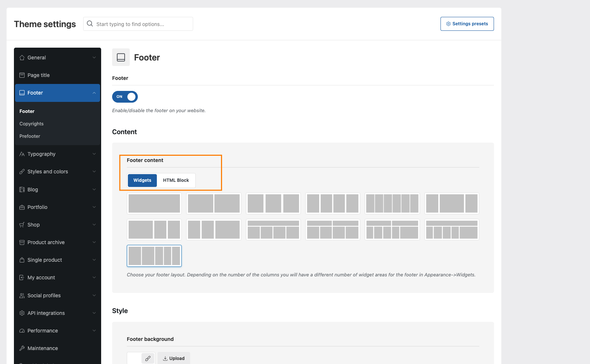Choose the wide-narrow-narrow columns layout
This screenshot has width=590, height=364.
tap(154, 230)
